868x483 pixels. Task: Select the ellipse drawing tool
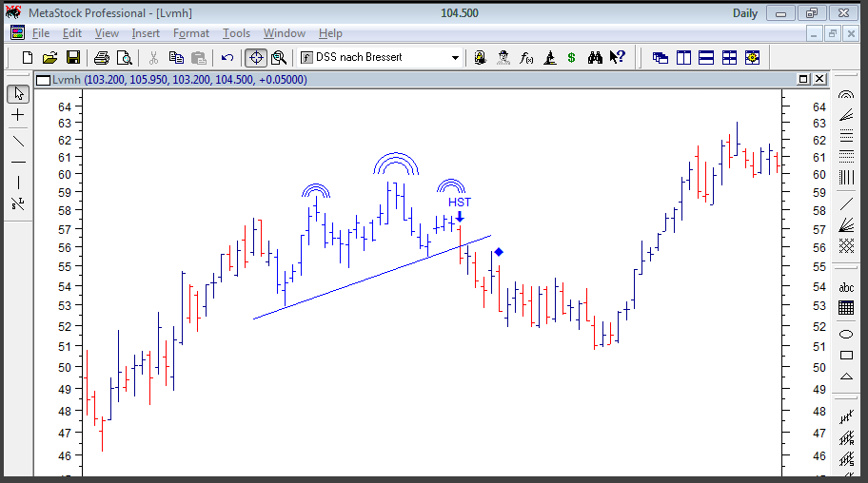pyautogui.click(x=846, y=334)
